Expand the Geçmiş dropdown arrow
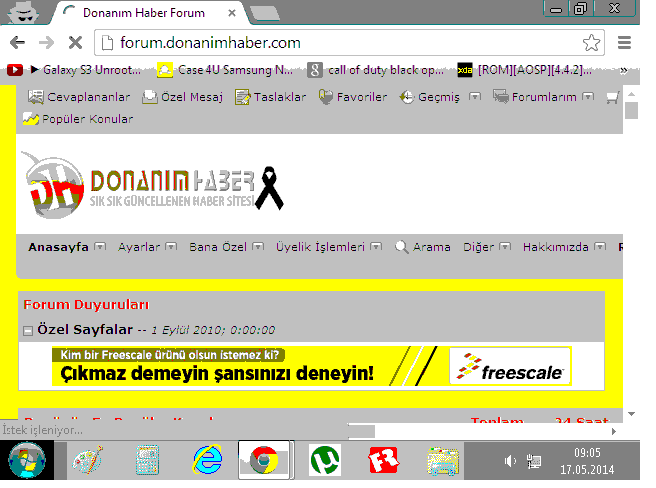The width and height of the screenshot is (656, 488). click(x=474, y=97)
